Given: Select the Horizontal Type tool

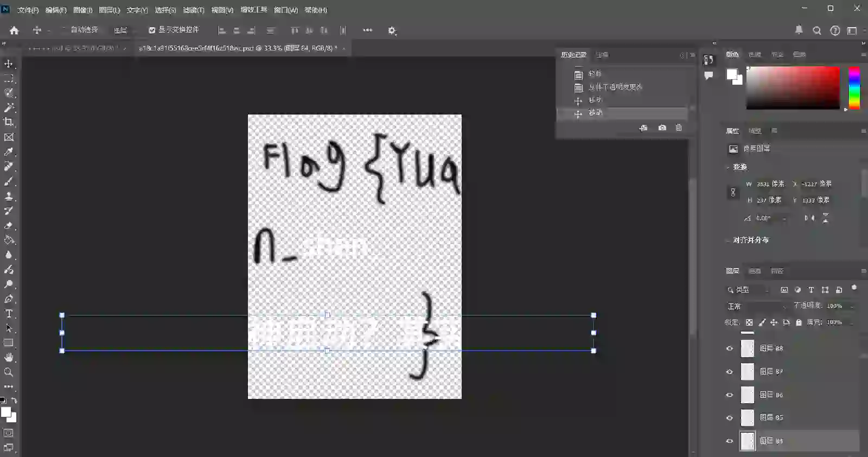Looking at the screenshot, I should [9, 314].
